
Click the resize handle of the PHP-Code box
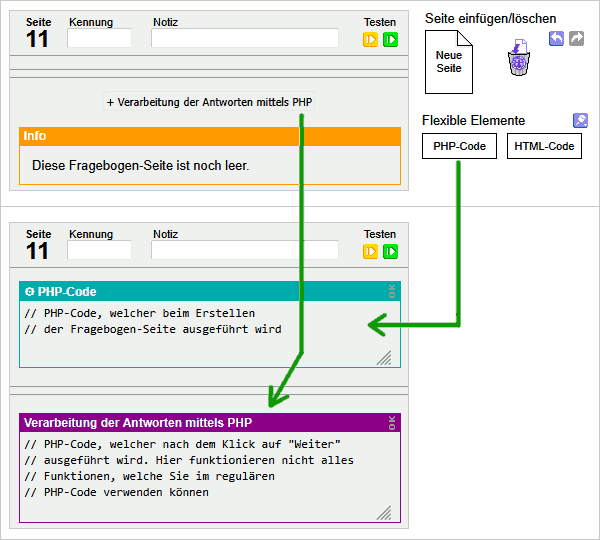(384, 358)
